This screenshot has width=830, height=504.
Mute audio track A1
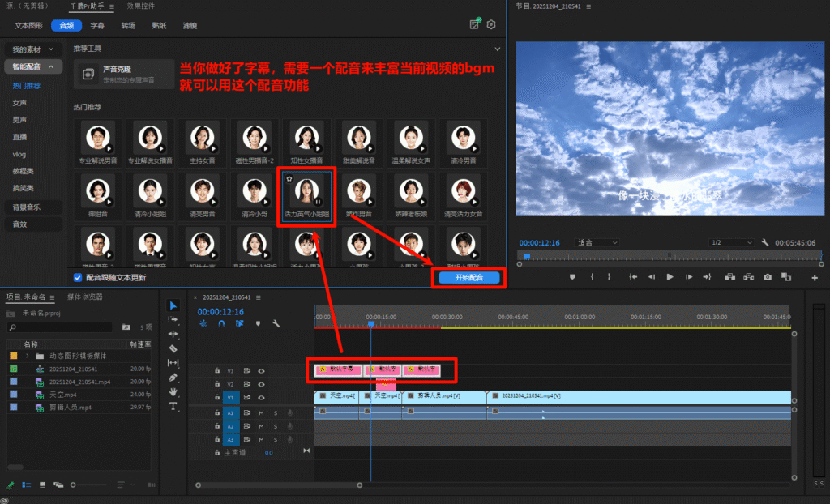(x=261, y=412)
